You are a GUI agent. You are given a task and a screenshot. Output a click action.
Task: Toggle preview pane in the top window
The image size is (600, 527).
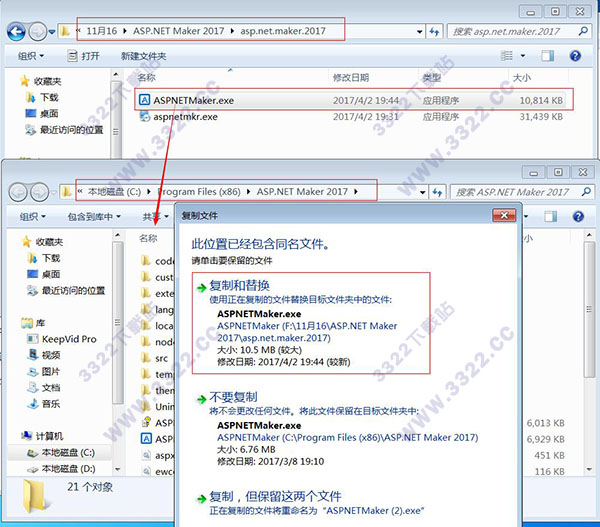click(548, 56)
